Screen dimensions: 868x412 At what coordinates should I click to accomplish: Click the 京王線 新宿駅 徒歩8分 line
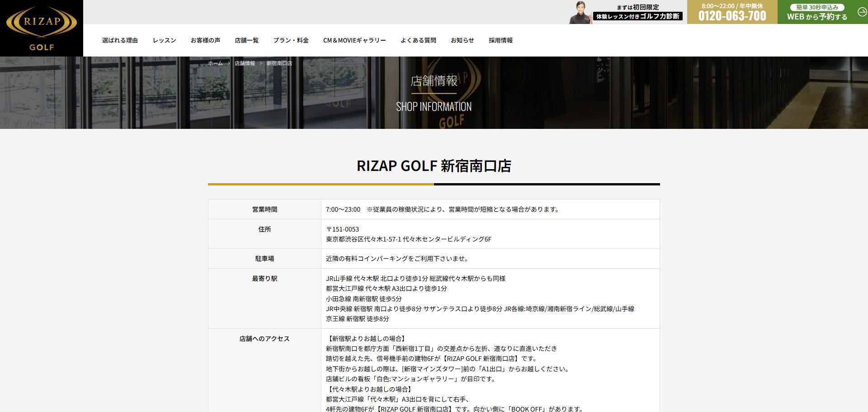coord(358,319)
